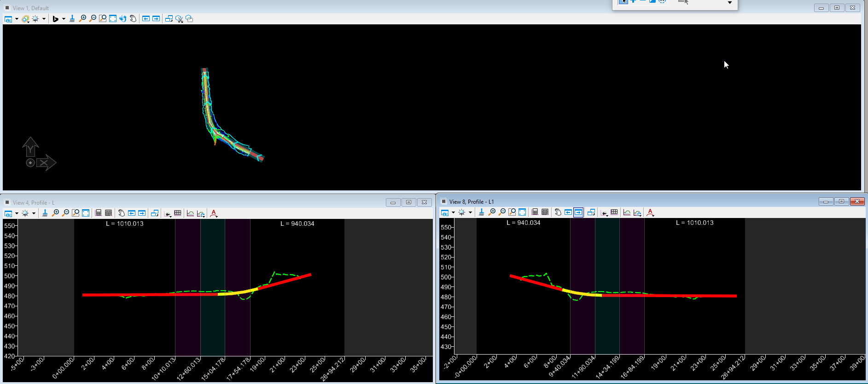Screen dimensions: 868x384
Task: Click first calculator icon in View 8
Action: pyautogui.click(x=535, y=212)
